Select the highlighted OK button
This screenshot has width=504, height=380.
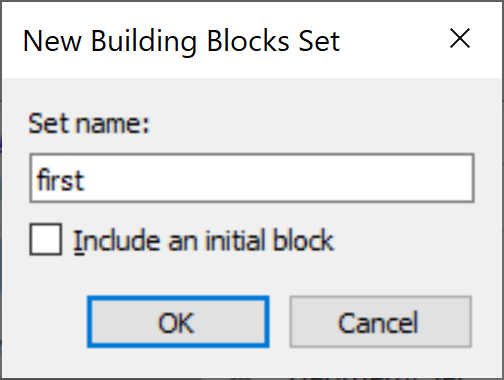178,322
